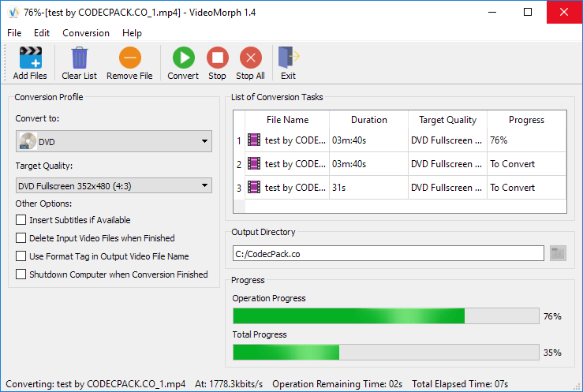The width and height of the screenshot is (583, 392).
Task: Click the To Convert cell in row 3
Action: pos(526,188)
